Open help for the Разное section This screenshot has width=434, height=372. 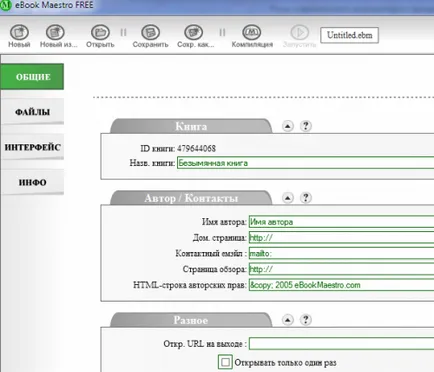click(x=306, y=320)
